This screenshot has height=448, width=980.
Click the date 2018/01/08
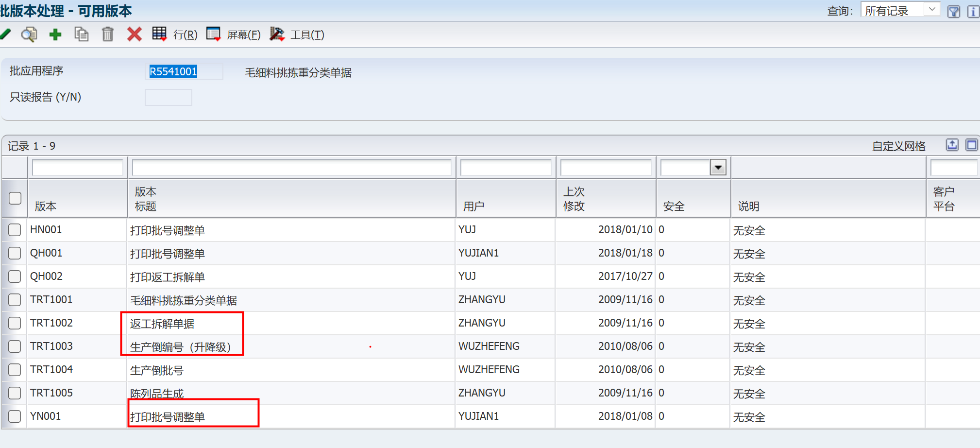tap(625, 416)
